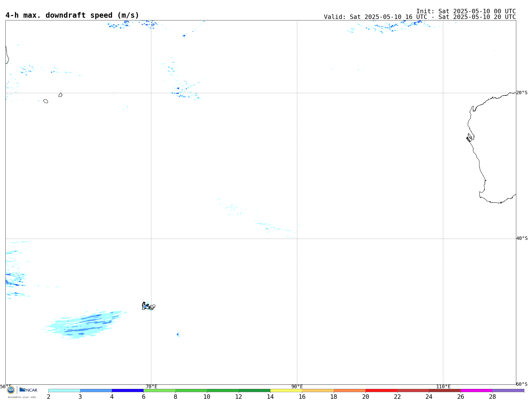Select the light cyan 2–3 m/s swatch
The height and width of the screenshot is (400, 532).
tap(64, 391)
